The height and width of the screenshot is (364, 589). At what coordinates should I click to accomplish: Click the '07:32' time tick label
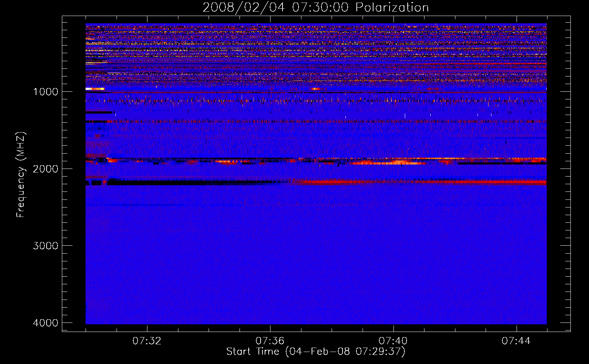[147, 341]
